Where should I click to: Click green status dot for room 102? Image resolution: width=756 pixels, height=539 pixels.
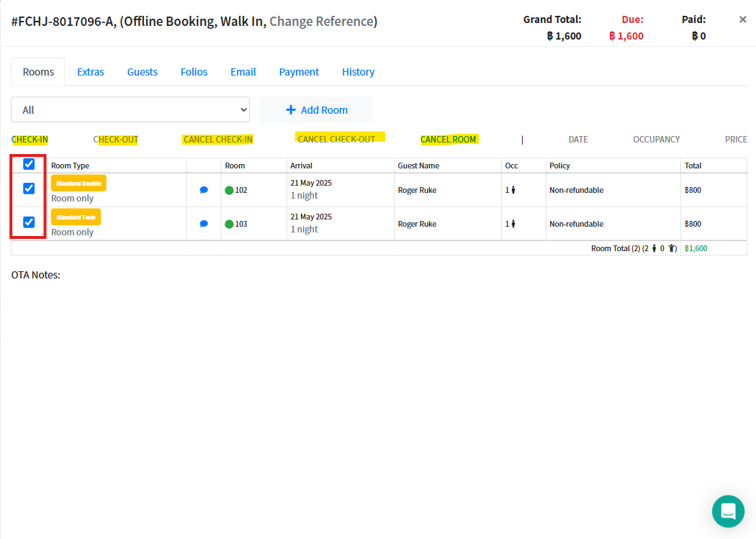coord(229,191)
